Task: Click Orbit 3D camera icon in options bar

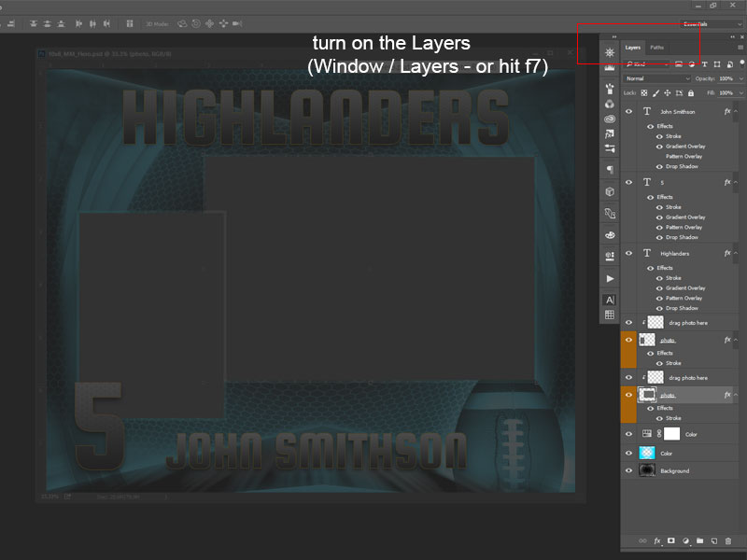Action: coord(182,24)
